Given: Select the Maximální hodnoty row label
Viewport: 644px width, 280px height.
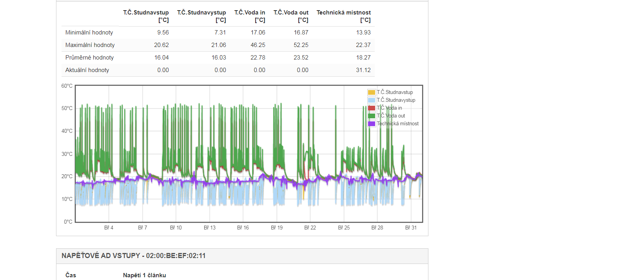Looking at the screenshot, I should click(x=90, y=45).
